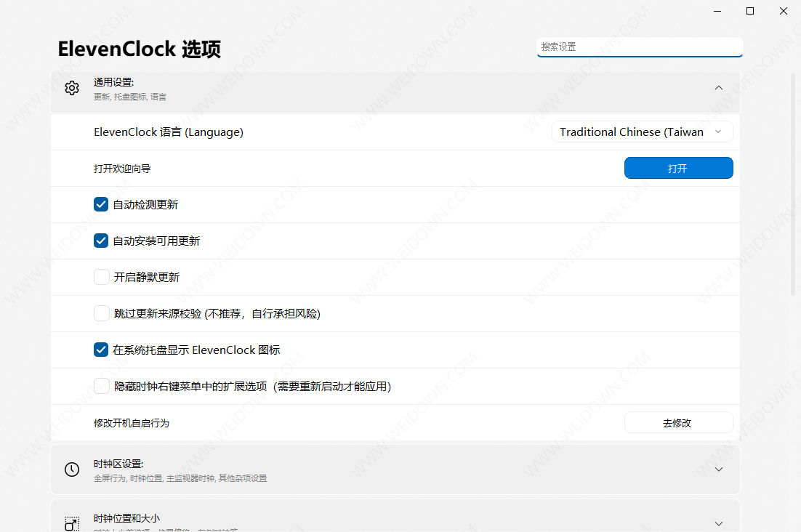Close the ElevenClock options window

(x=783, y=11)
